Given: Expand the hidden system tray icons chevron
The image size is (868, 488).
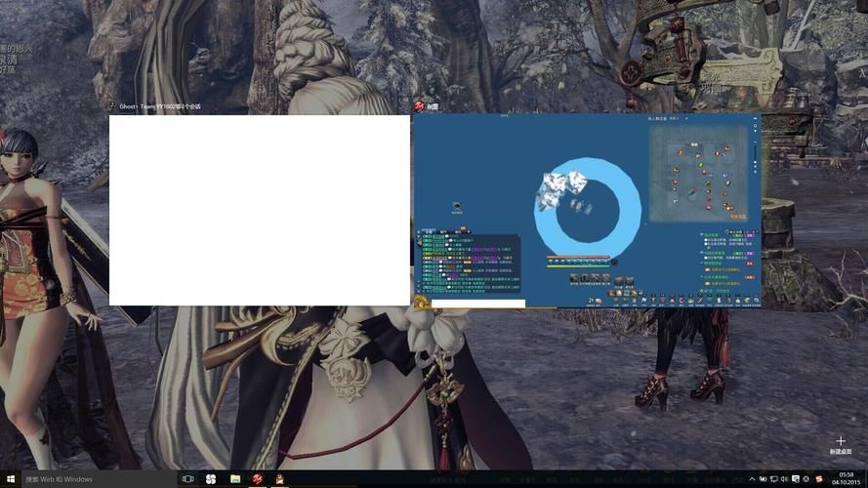Looking at the screenshot, I should tap(753, 479).
